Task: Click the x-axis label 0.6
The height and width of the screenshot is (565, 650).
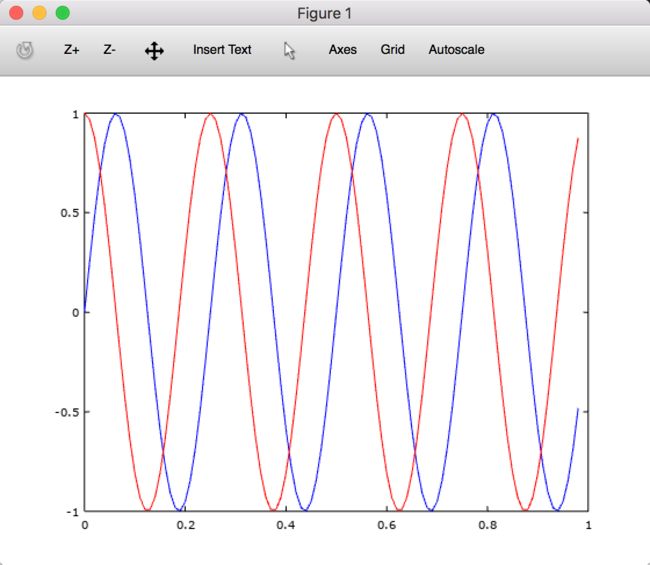Action: [x=387, y=525]
